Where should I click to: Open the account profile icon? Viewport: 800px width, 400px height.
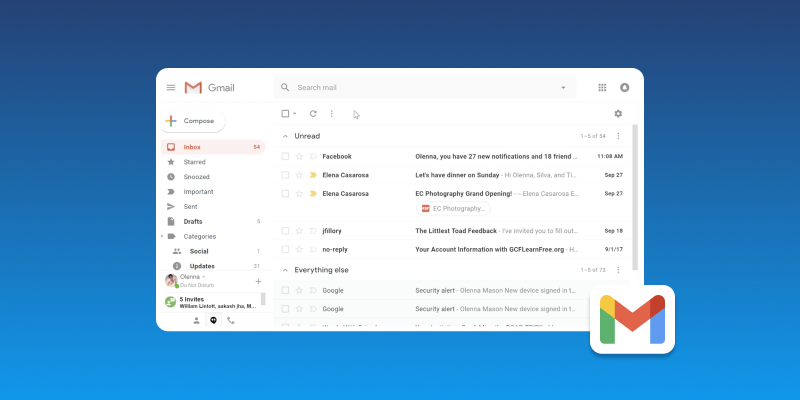(624, 88)
